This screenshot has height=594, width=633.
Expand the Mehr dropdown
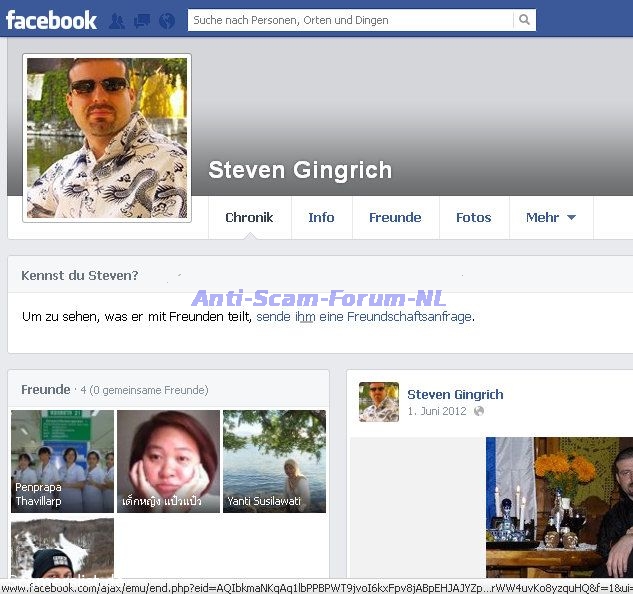click(x=551, y=217)
